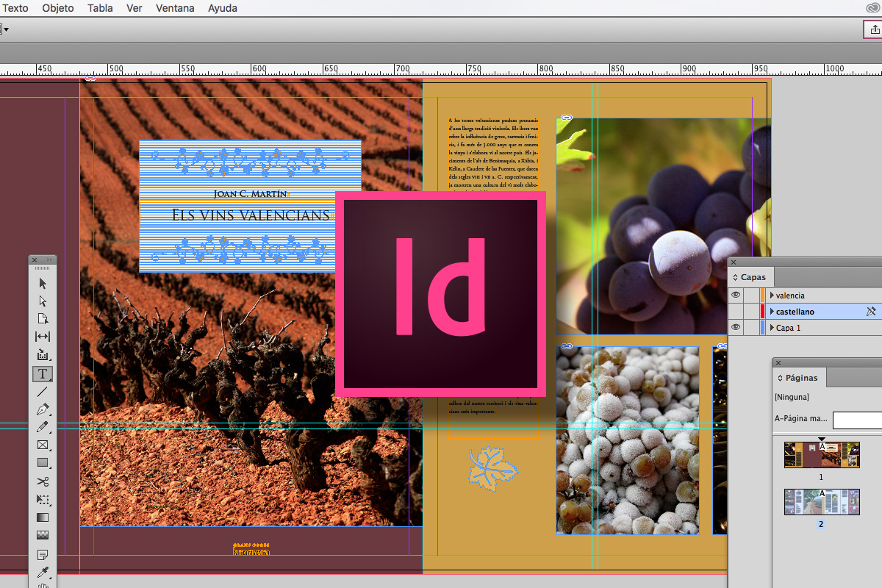Select the Page tool
This screenshot has width=882, height=588.
coord(43,319)
